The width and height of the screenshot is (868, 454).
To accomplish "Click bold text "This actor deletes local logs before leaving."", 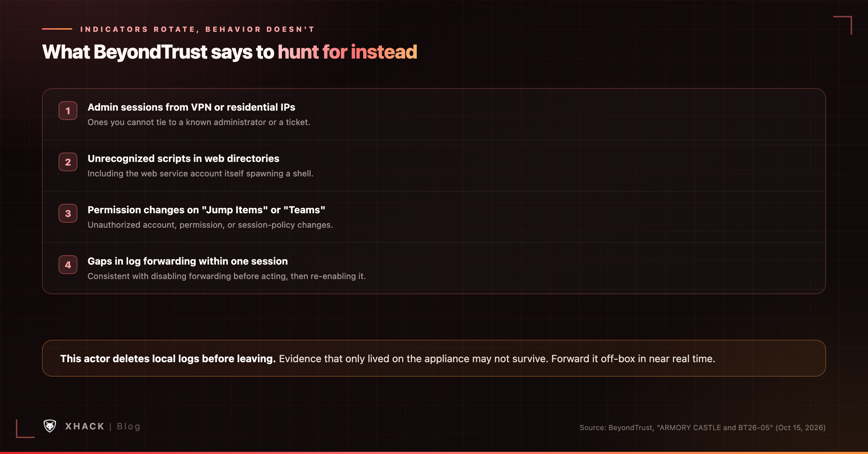I will tap(168, 359).
